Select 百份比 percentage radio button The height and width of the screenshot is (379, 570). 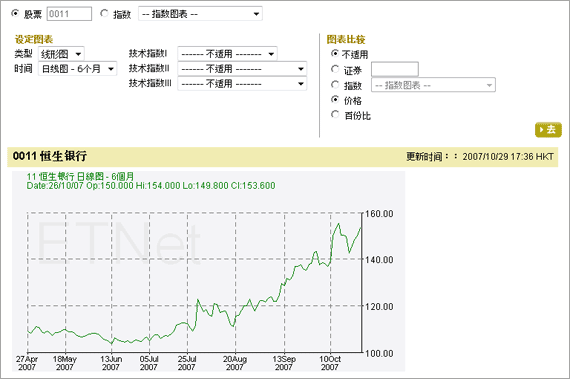point(335,115)
